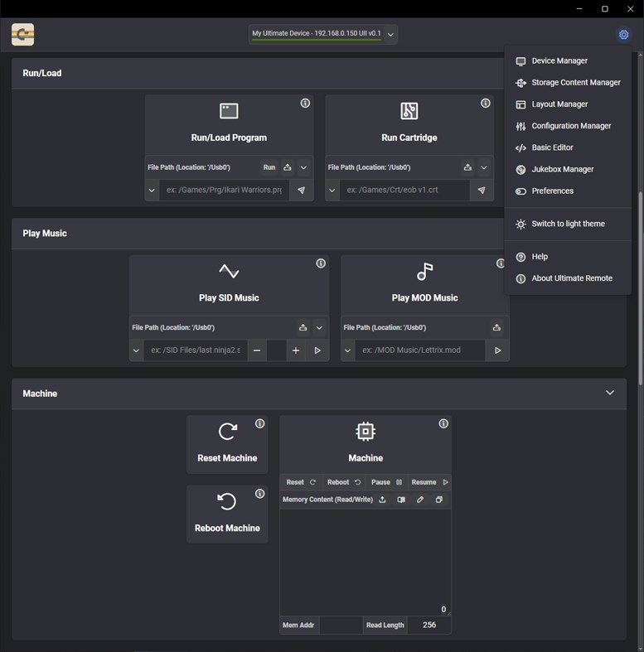Play the SID music file
This screenshot has width=644, height=652.
pyautogui.click(x=317, y=350)
